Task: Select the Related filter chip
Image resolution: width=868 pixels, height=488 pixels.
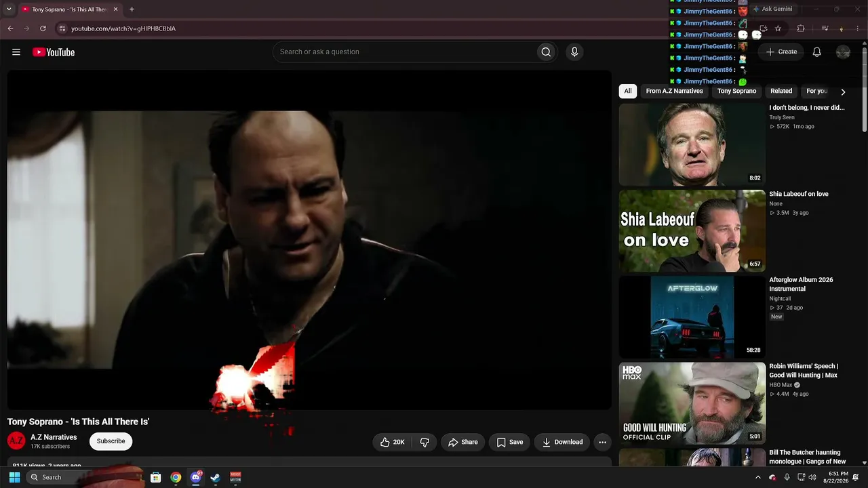Action: [x=781, y=91]
